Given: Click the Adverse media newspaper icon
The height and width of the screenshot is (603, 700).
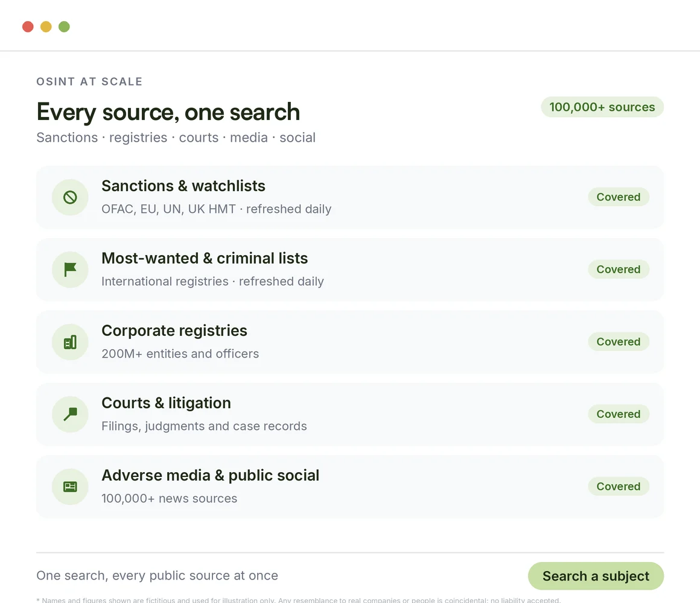Looking at the screenshot, I should click(x=70, y=487).
